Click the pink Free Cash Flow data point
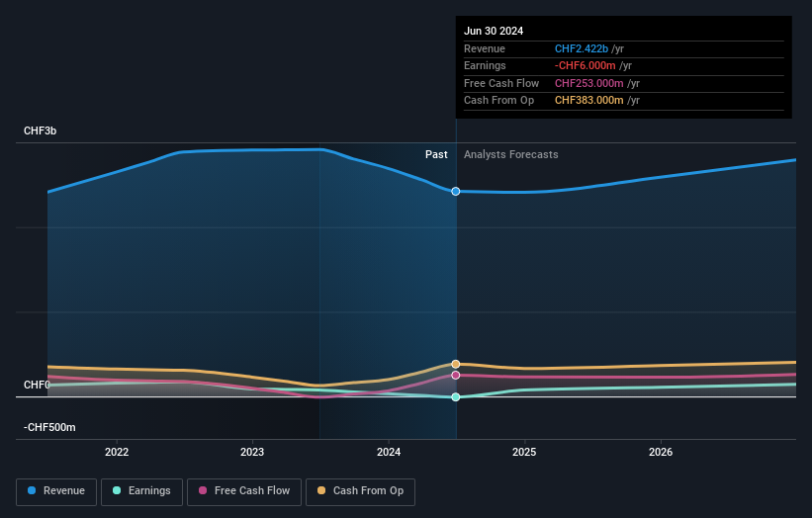 coord(456,376)
